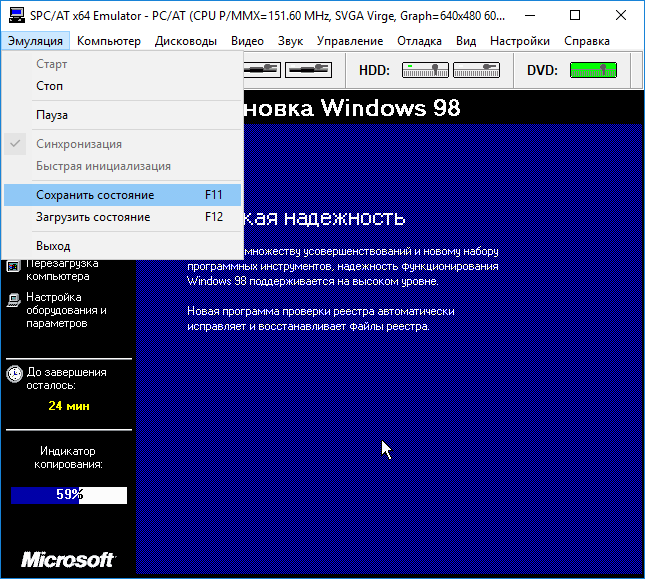This screenshot has width=645, height=579.
Task: Click the 'Новая программа проверки реестра' paragraph
Action: point(321,319)
